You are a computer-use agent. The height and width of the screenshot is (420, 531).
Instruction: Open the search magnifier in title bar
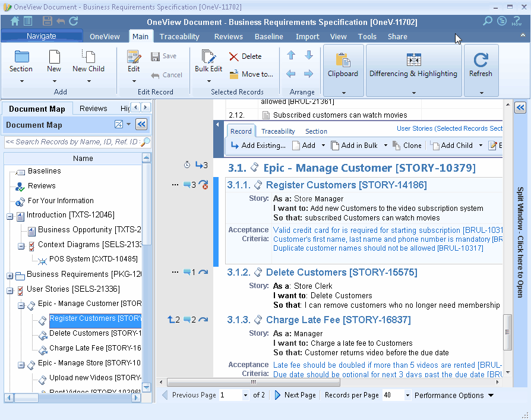(487, 21)
